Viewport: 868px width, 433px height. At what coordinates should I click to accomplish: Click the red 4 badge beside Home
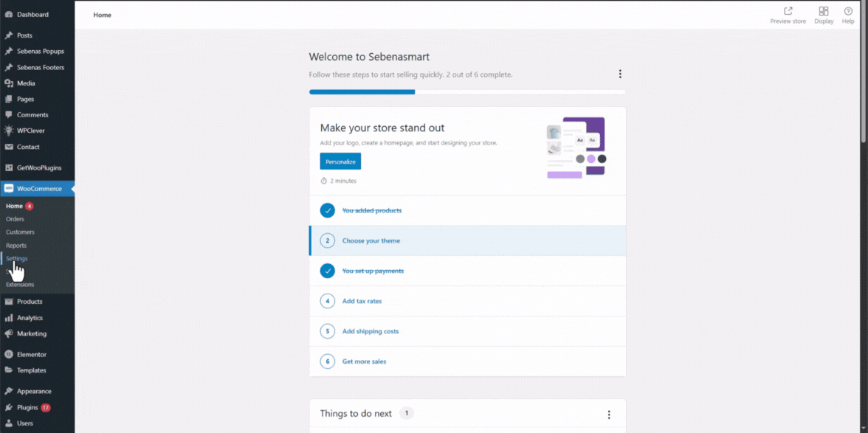[30, 207]
